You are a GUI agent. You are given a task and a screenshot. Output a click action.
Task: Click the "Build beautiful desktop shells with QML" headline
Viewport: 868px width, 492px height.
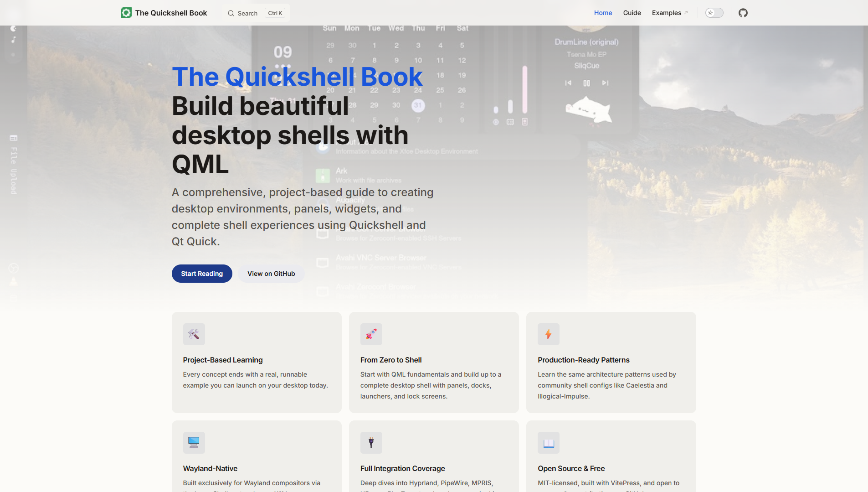tap(290, 135)
